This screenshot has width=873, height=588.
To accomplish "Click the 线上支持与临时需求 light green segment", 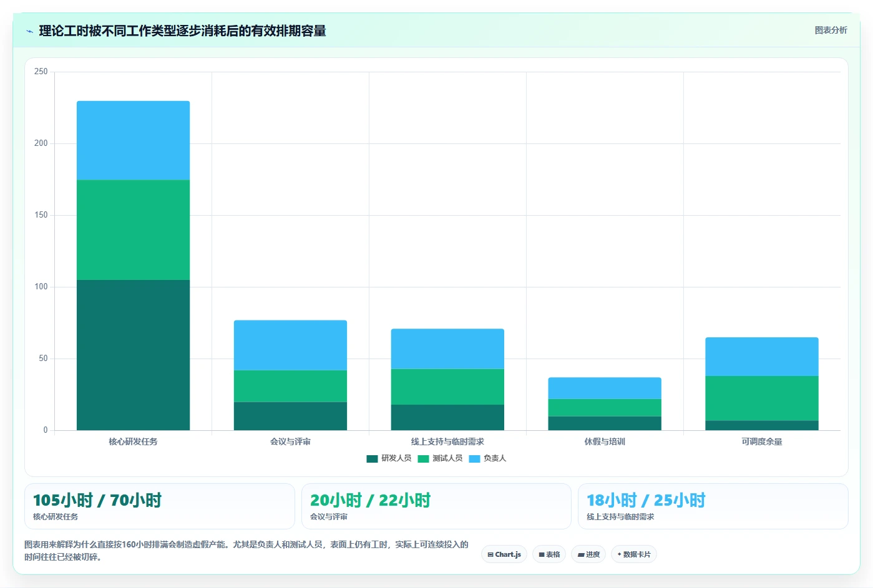I will tap(447, 387).
